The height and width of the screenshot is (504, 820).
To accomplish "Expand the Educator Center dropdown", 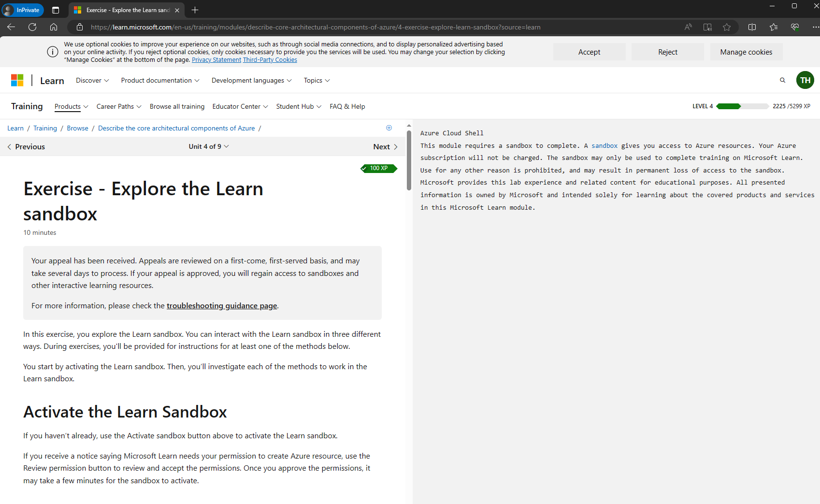I will (x=240, y=106).
